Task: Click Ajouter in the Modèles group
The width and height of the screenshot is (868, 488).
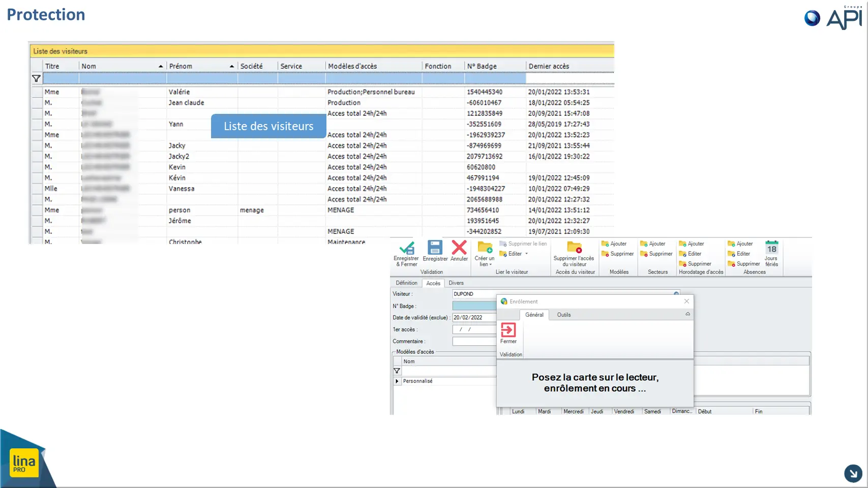Action: [614, 244]
